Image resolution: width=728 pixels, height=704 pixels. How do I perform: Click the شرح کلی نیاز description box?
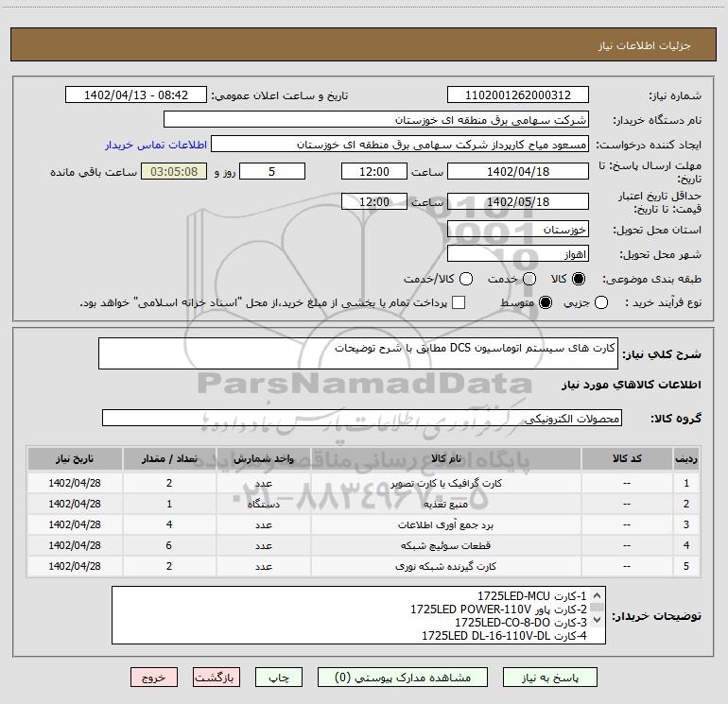pyautogui.click(x=358, y=353)
